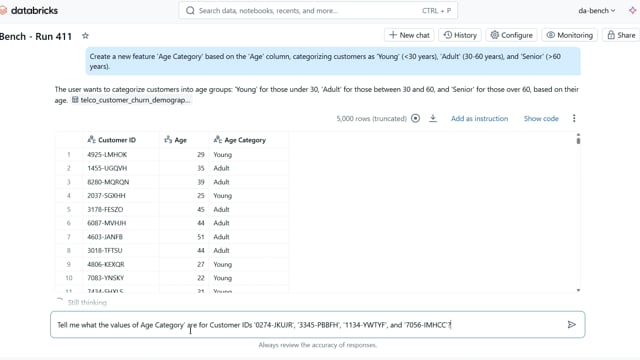The image size is (640, 360).
Task: Click the send message arrow icon
Action: pos(571,324)
